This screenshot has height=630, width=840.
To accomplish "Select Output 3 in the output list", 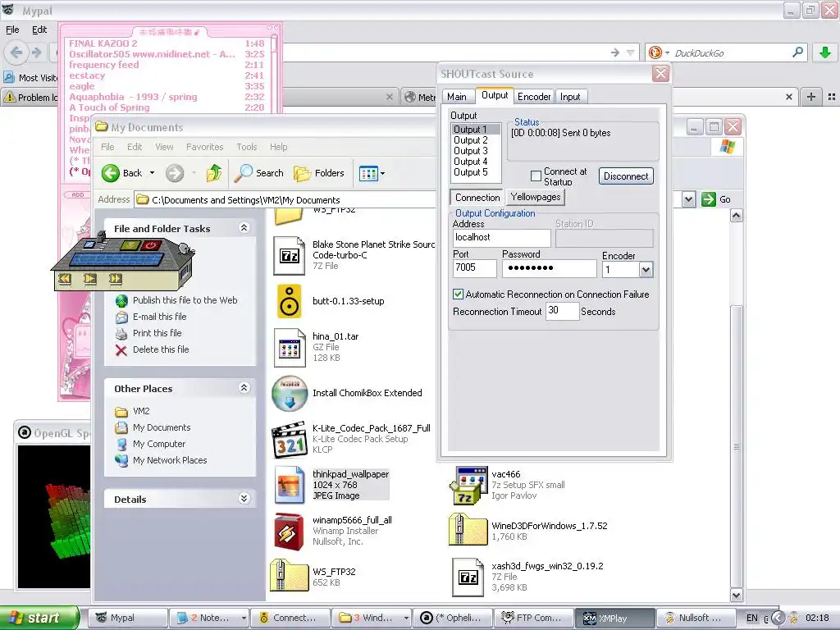I will point(471,151).
